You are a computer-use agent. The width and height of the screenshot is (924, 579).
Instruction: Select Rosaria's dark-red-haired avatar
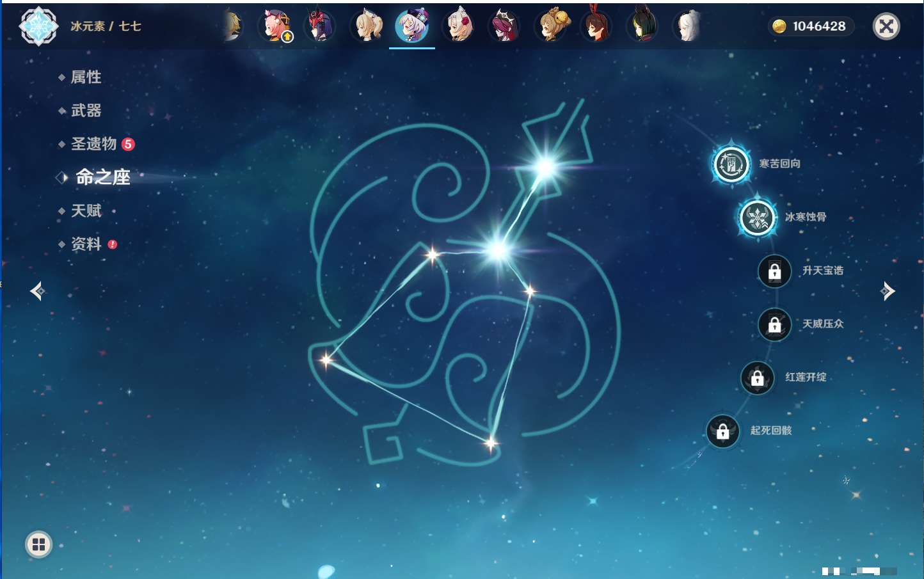504,26
